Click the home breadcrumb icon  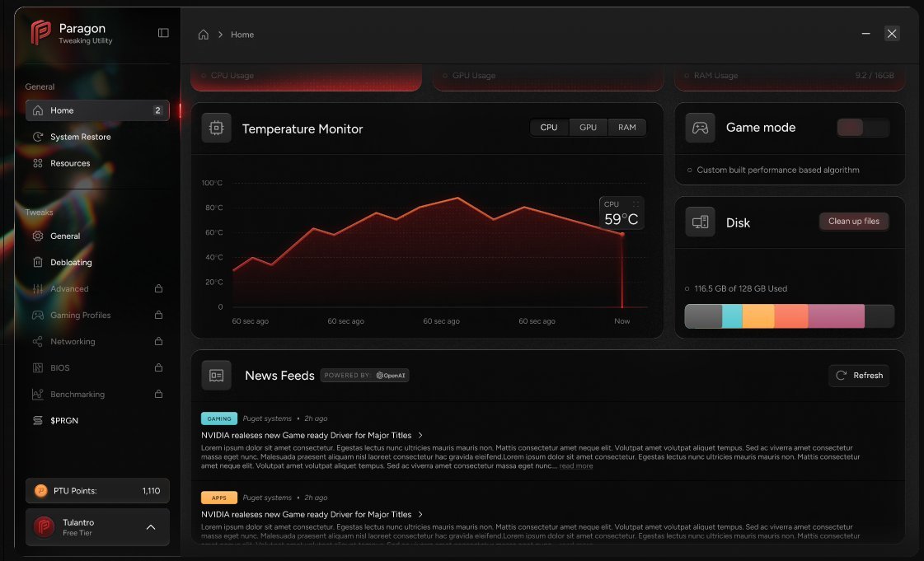(x=204, y=35)
